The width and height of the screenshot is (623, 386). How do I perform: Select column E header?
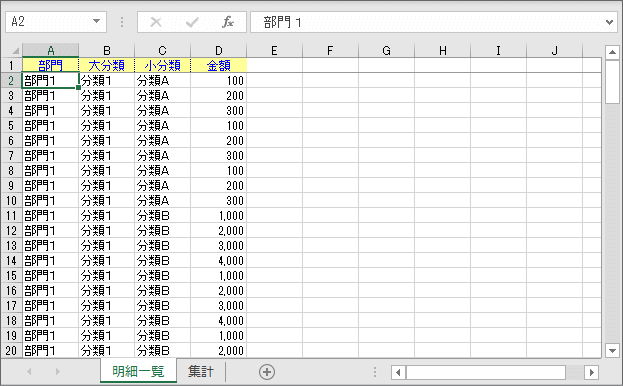(x=275, y=51)
